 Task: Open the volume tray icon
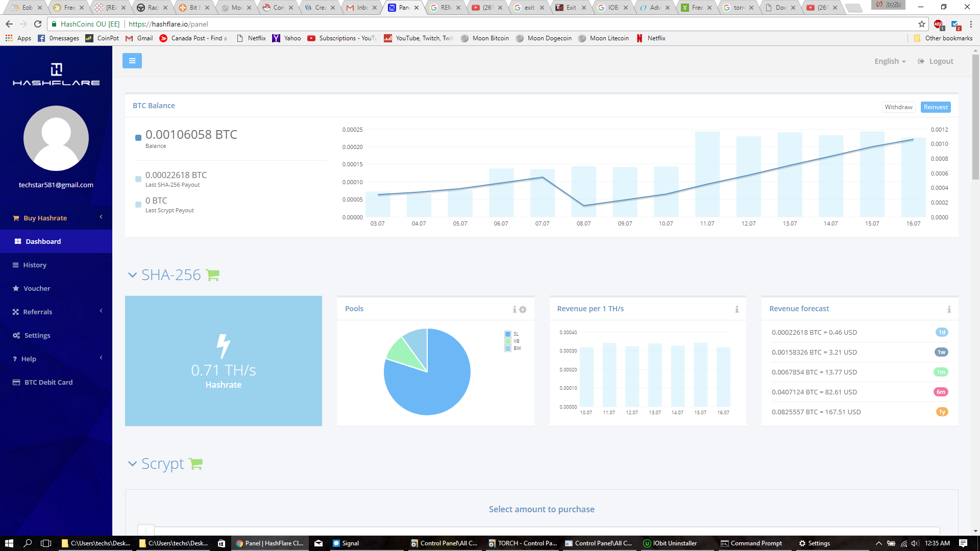pos(915,543)
